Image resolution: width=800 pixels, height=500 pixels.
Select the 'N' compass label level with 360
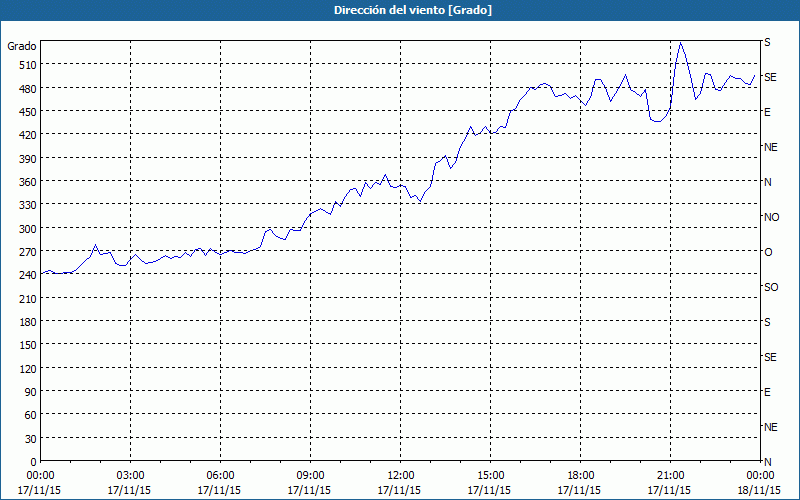point(767,182)
